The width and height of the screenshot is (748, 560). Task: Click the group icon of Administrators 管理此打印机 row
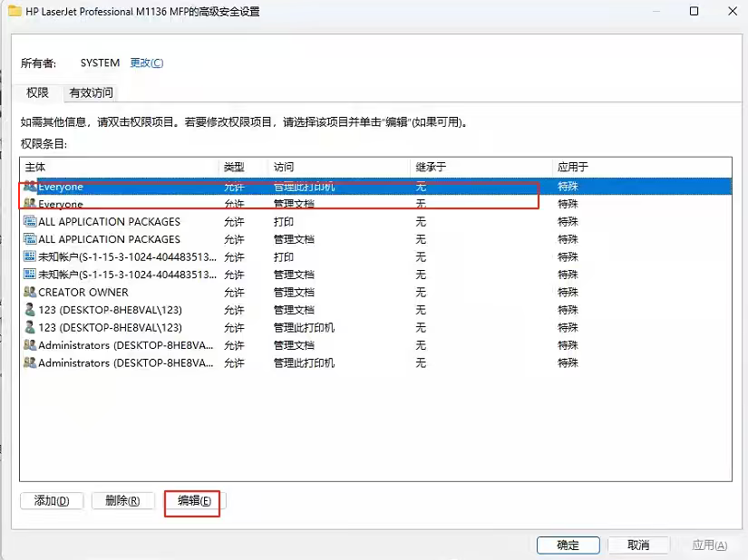coord(30,362)
